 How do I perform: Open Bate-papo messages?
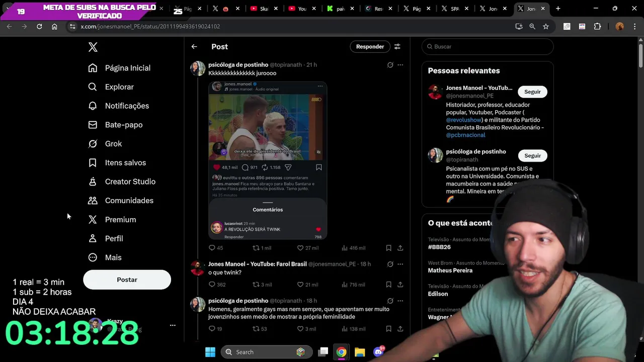tap(115, 125)
